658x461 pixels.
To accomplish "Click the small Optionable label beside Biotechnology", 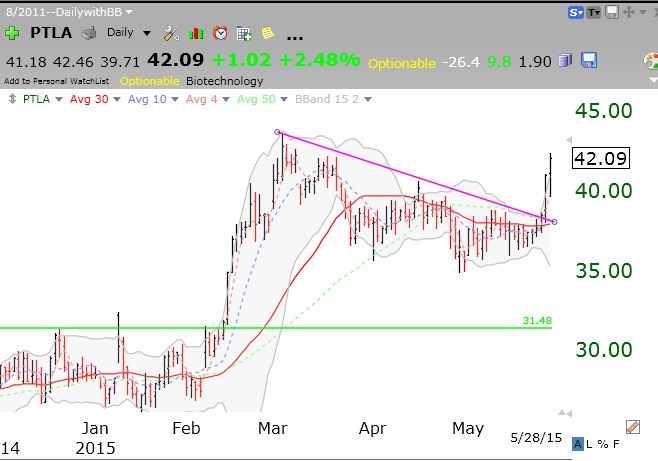I will tap(149, 81).
